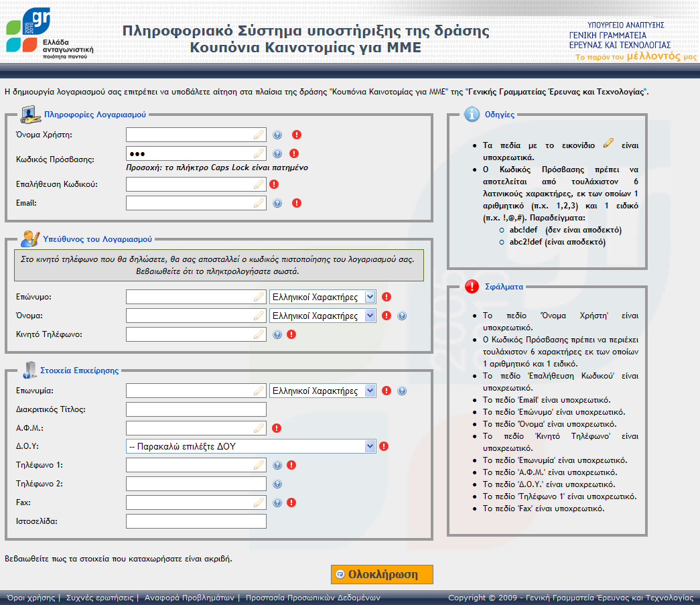Click the help icon beside Τηλέφωνο 1
This screenshot has width=700, height=605.
pos(277,465)
